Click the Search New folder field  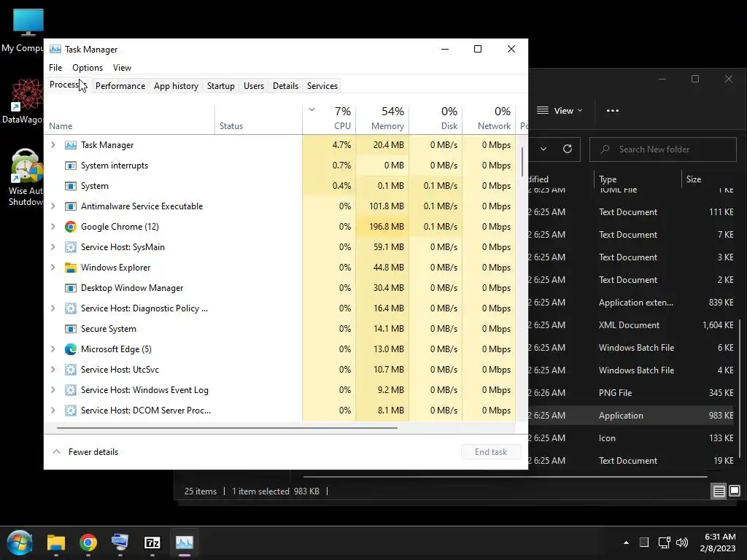point(663,149)
